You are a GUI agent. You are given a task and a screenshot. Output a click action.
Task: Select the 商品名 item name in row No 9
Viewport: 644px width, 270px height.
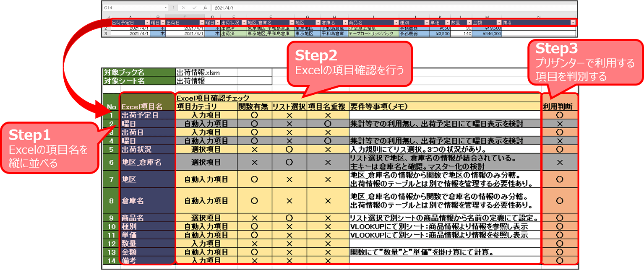pos(147,218)
